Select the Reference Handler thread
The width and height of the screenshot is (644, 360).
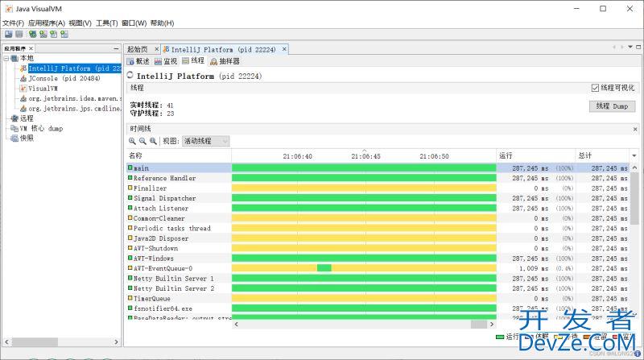tap(378, 178)
